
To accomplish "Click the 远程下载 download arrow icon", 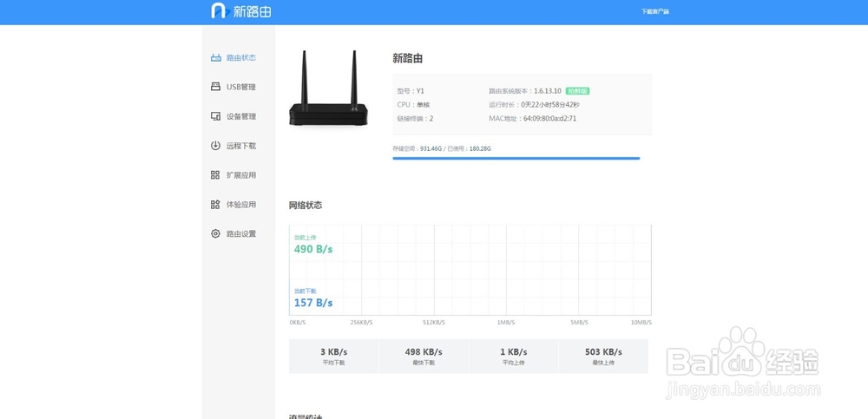I will 216,146.
